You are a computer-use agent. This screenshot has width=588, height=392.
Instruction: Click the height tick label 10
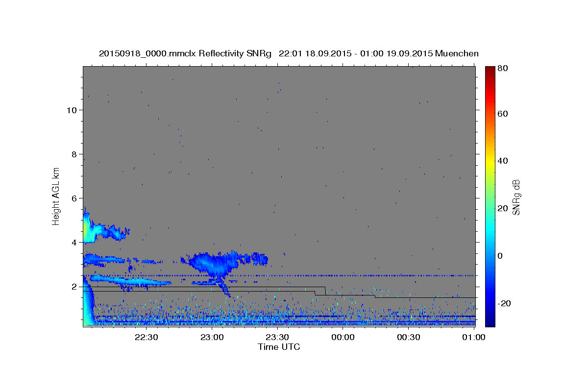[72, 110]
